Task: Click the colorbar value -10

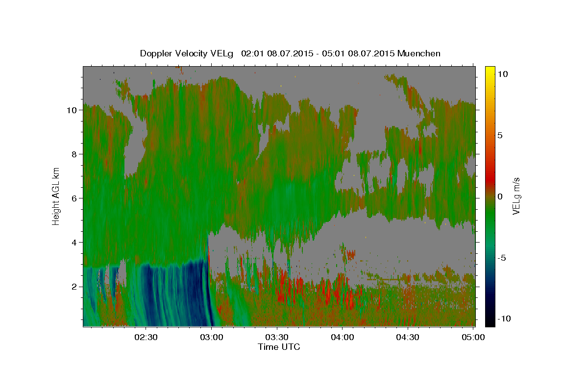Action: click(503, 319)
